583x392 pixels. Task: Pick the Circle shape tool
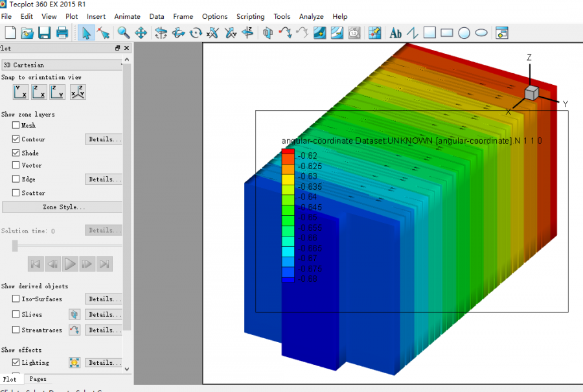tap(464, 32)
